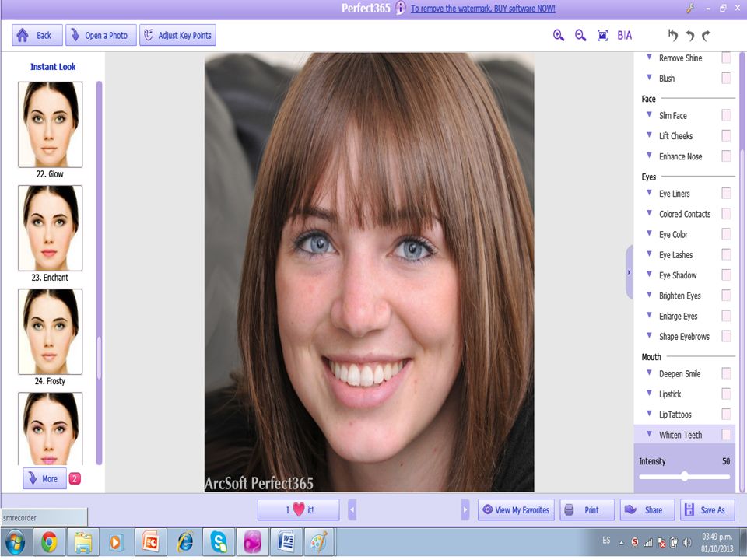
Task: Click the single Undo arrow icon
Action: click(x=690, y=35)
